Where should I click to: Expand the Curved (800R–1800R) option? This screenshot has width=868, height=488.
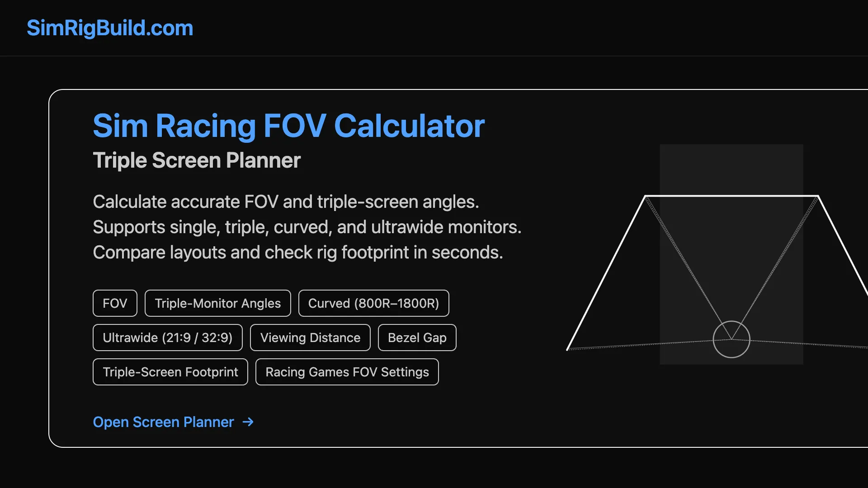pyautogui.click(x=373, y=303)
